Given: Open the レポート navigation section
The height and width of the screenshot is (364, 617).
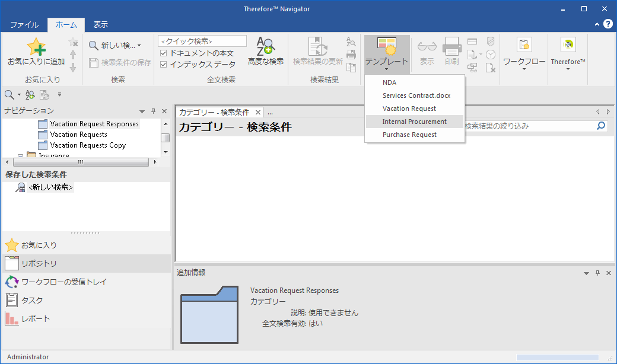Looking at the screenshot, I should (87, 318).
